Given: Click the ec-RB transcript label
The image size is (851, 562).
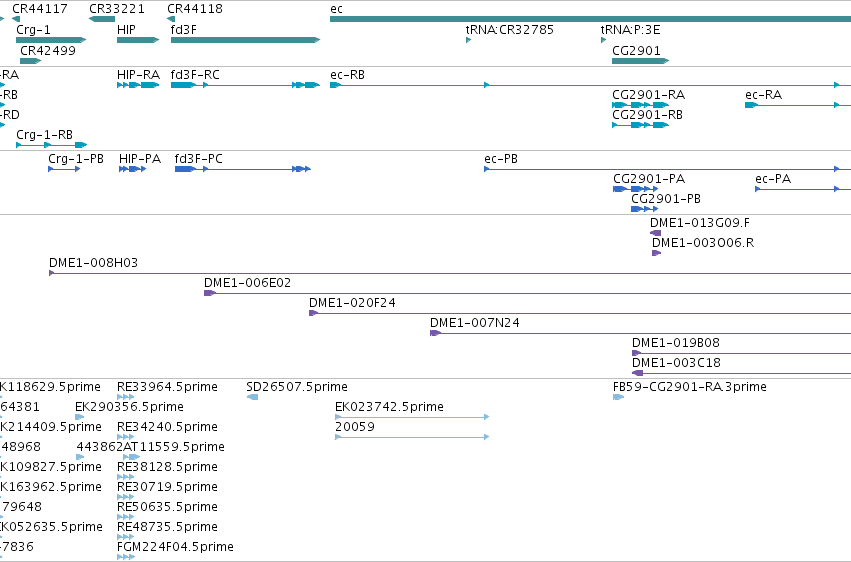Looking at the screenshot, I should tap(347, 74).
